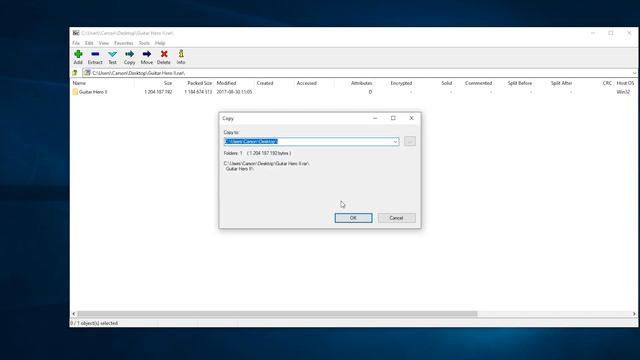Open the Favorites menu
Viewport: 640px width, 360px height.
click(123, 43)
